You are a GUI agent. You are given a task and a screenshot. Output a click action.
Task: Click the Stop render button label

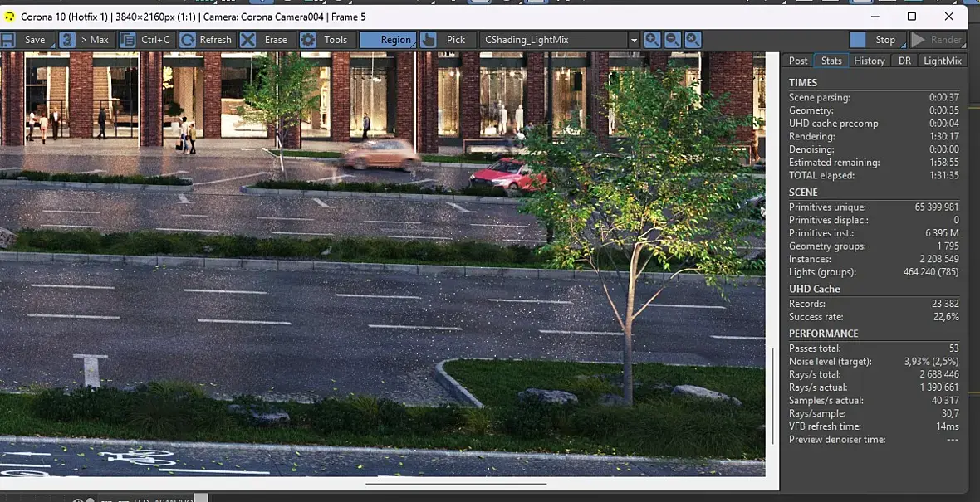click(885, 40)
